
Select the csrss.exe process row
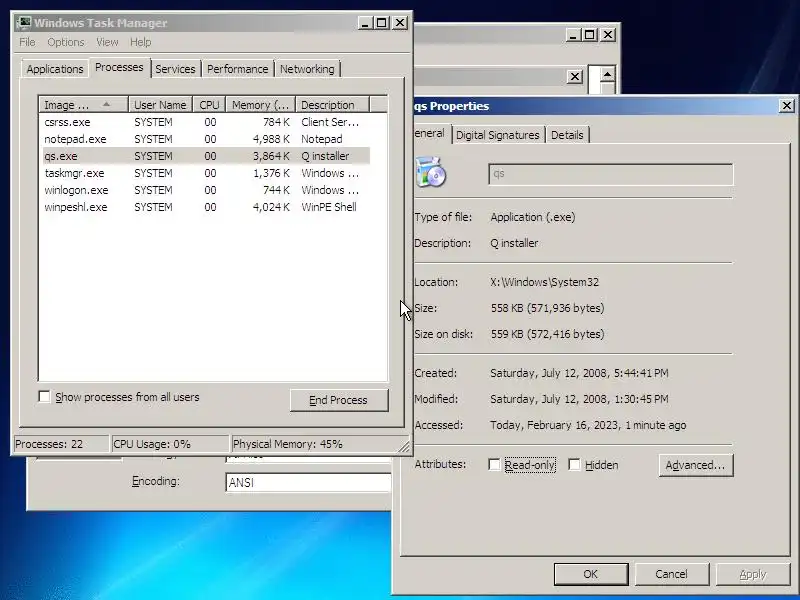tap(206, 122)
